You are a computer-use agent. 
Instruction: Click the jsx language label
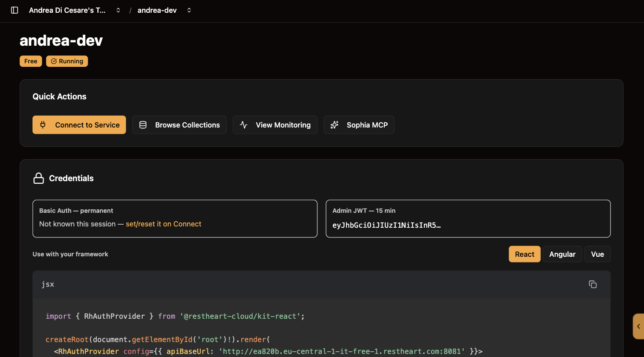point(48,284)
